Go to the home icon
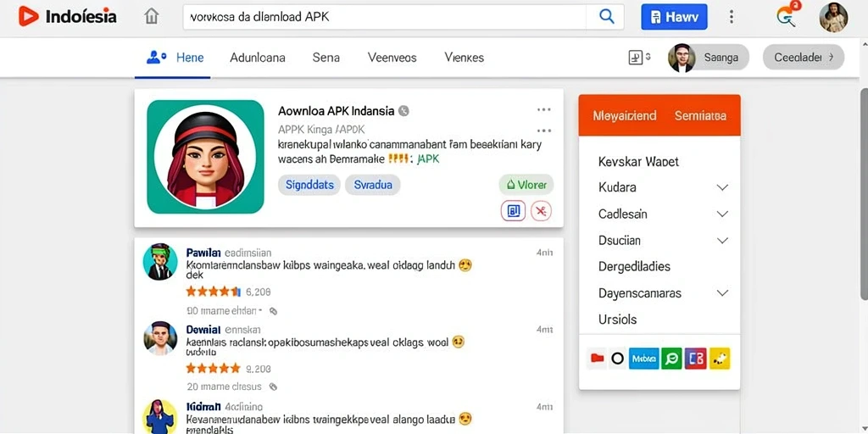 pyautogui.click(x=151, y=17)
